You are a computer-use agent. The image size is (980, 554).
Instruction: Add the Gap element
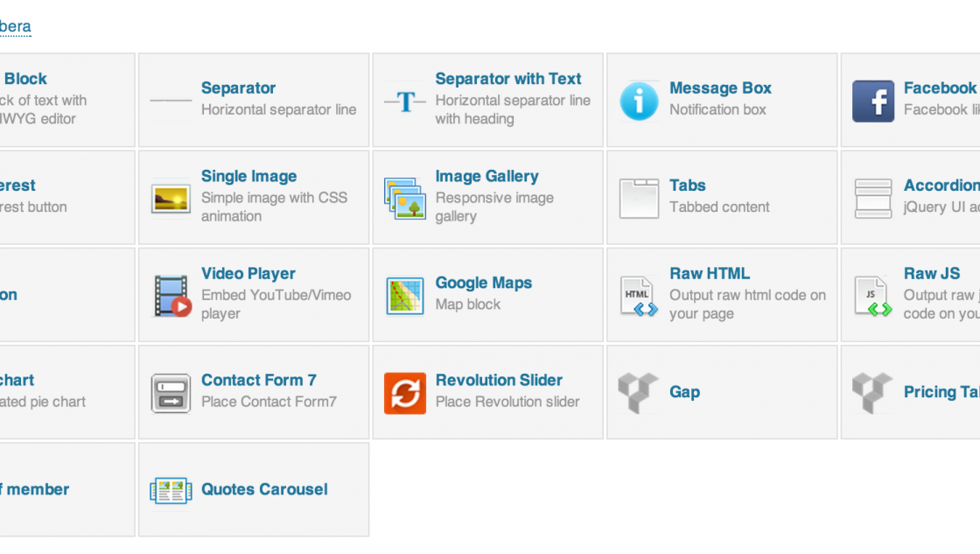point(684,392)
